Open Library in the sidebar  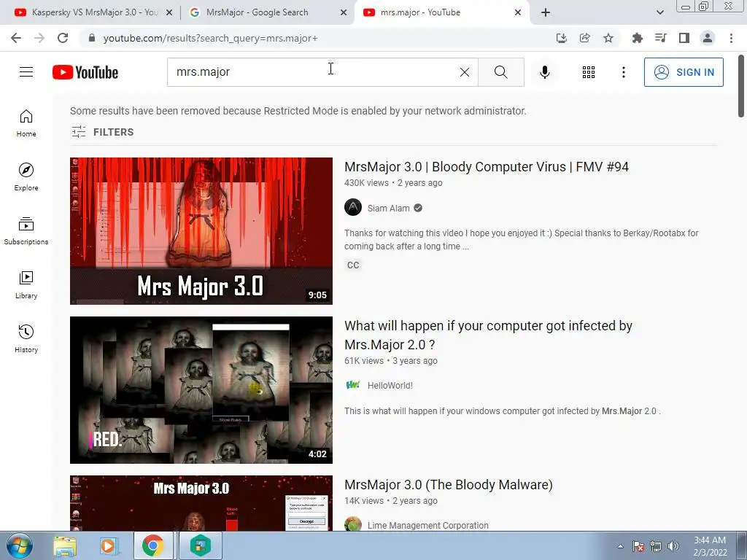click(x=26, y=285)
